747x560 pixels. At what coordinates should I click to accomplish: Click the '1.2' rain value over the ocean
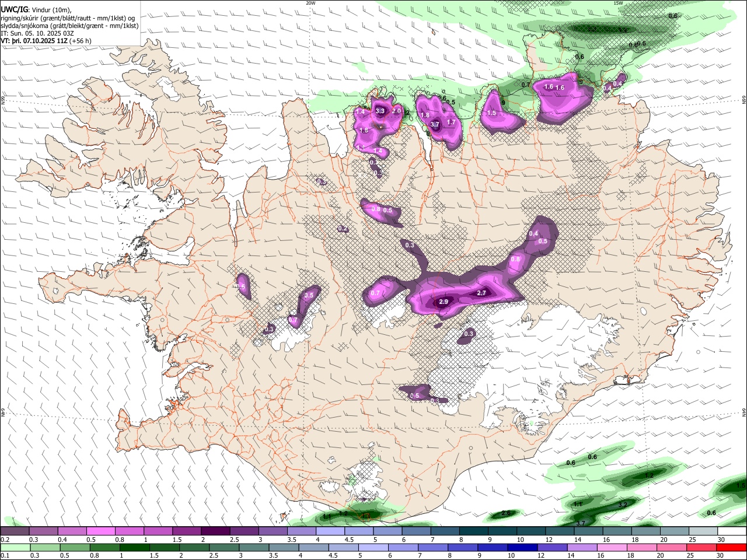(x=650, y=475)
